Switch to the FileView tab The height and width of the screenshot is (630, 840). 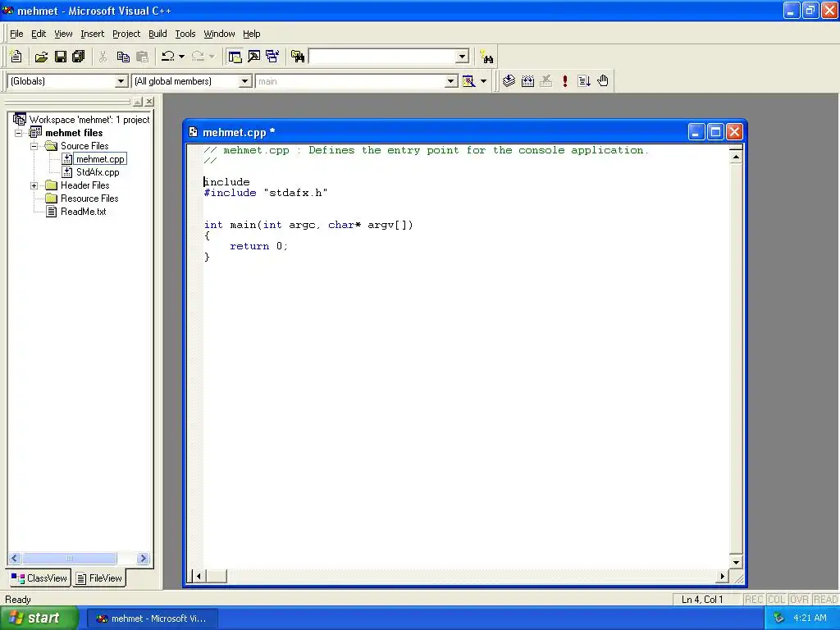tap(99, 578)
